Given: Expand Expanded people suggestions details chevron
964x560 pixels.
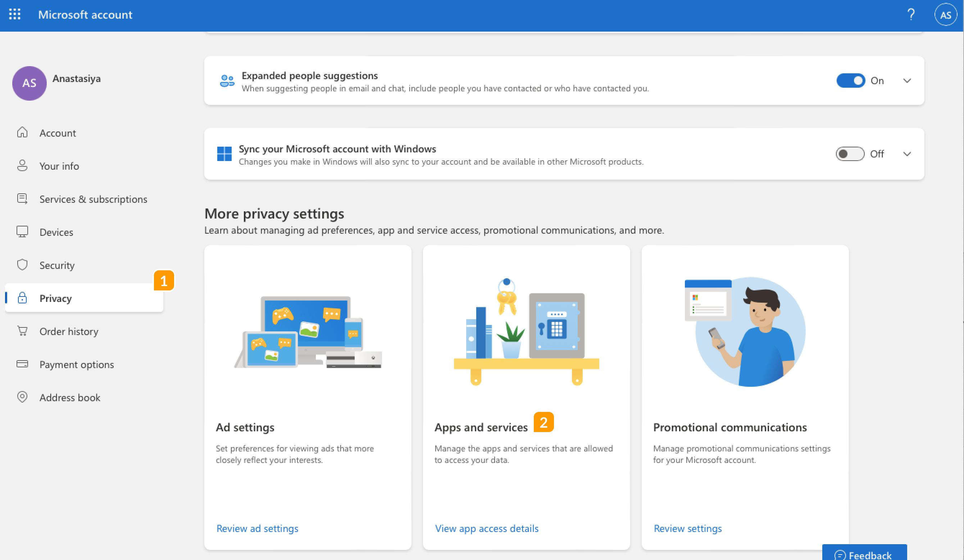Looking at the screenshot, I should [x=907, y=81].
